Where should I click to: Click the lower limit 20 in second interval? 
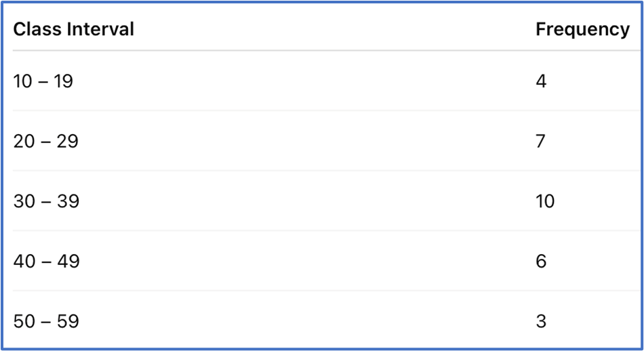24,142
